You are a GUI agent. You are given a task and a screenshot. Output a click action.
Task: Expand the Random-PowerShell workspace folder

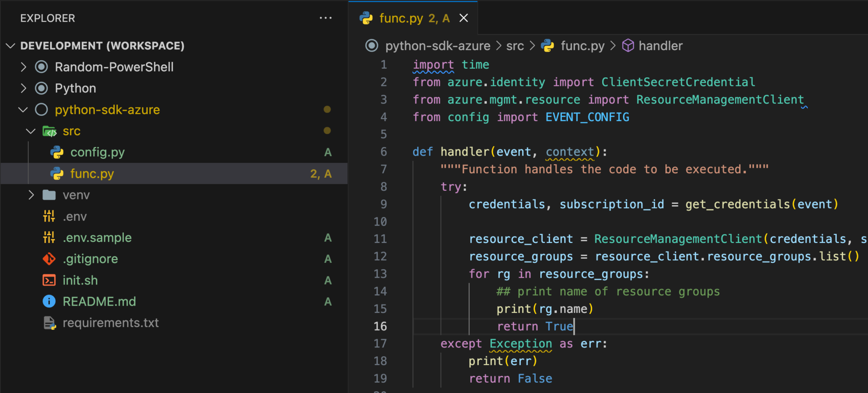point(24,67)
